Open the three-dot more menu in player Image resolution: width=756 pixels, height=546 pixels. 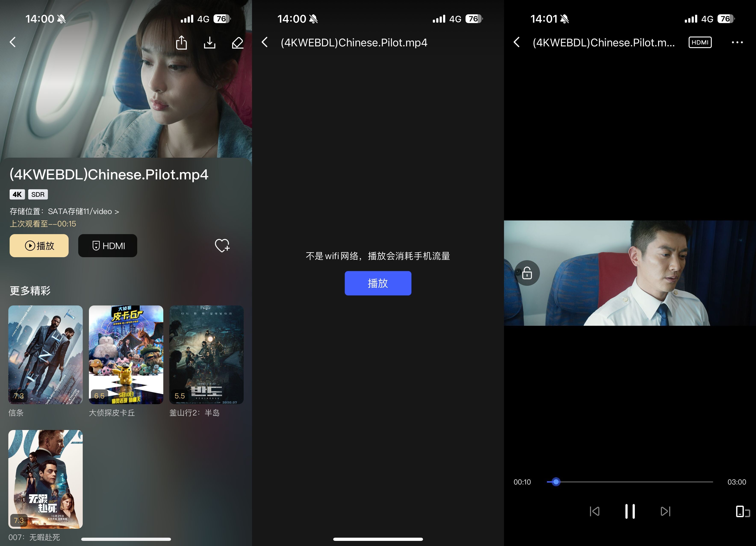coord(737,42)
